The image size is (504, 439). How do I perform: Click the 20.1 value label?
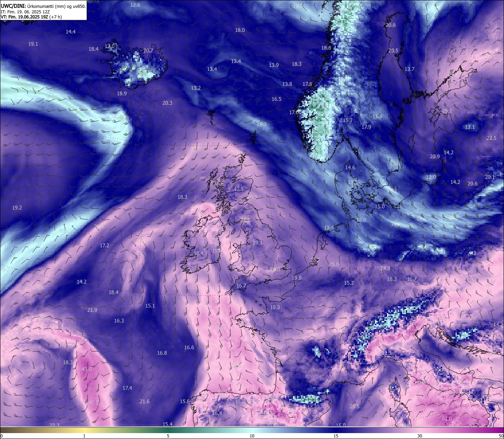(x=490, y=177)
